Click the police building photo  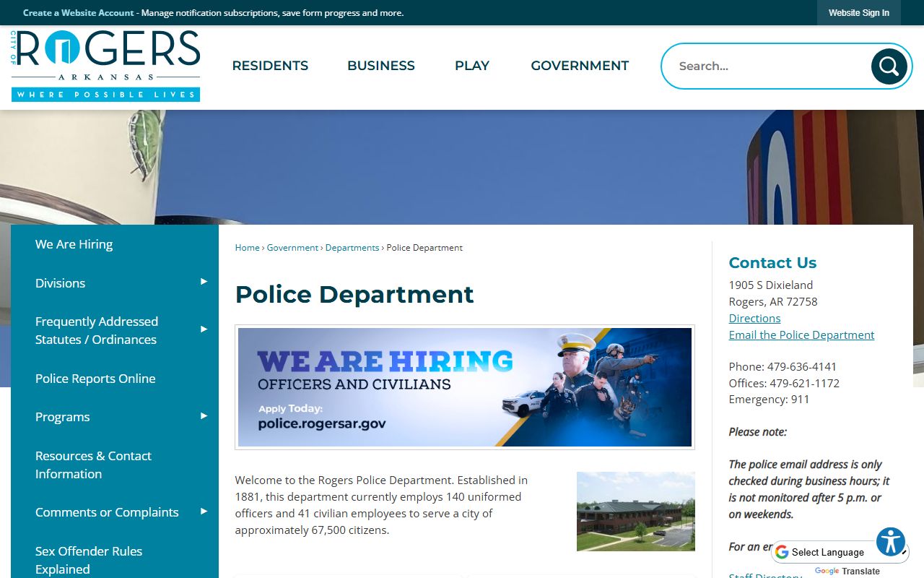point(636,512)
